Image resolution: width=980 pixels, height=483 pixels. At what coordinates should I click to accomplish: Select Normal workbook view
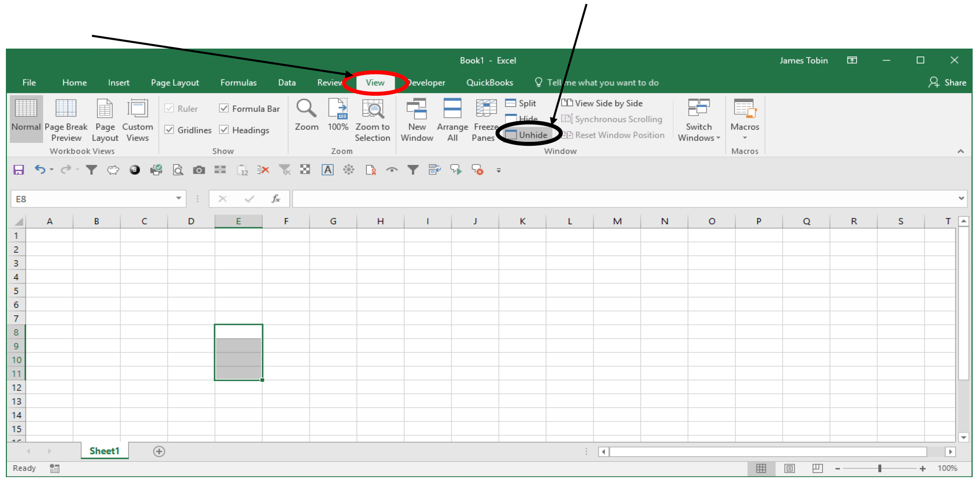click(26, 119)
